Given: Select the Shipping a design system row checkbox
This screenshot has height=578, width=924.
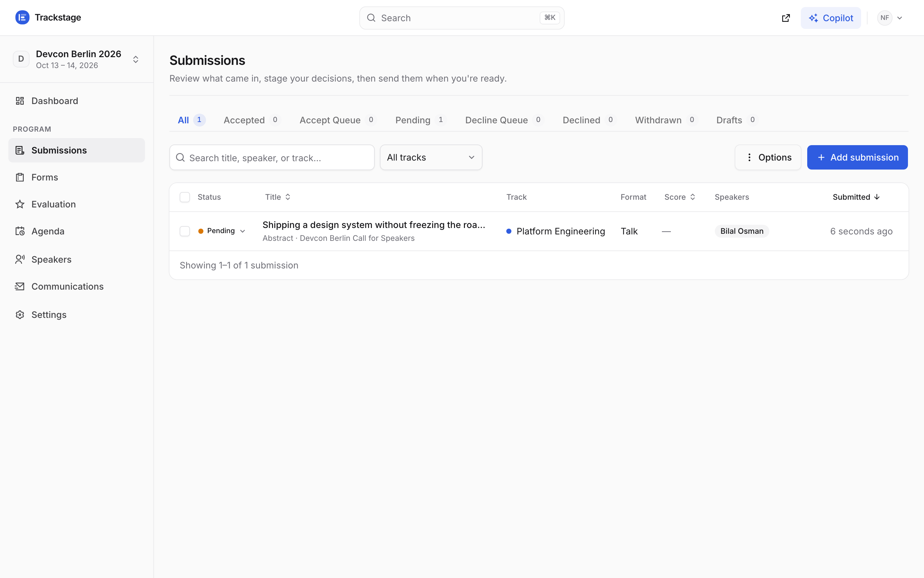Looking at the screenshot, I should point(185,231).
